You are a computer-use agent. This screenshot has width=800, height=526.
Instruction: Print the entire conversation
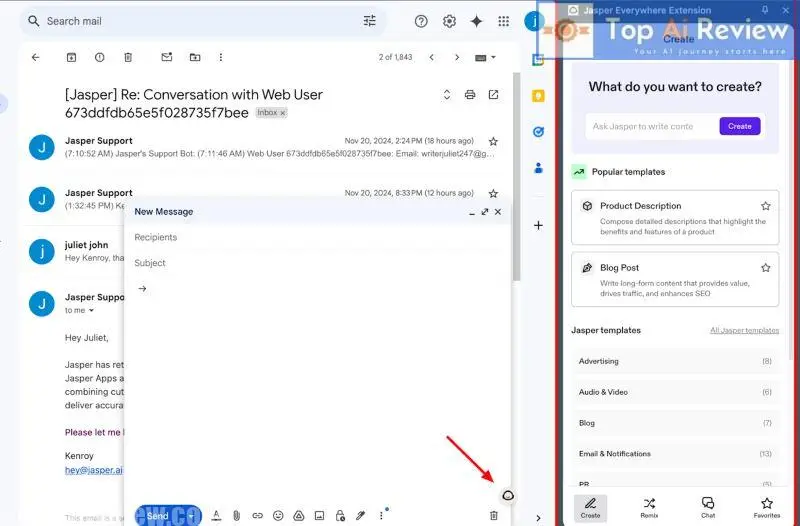click(470, 94)
